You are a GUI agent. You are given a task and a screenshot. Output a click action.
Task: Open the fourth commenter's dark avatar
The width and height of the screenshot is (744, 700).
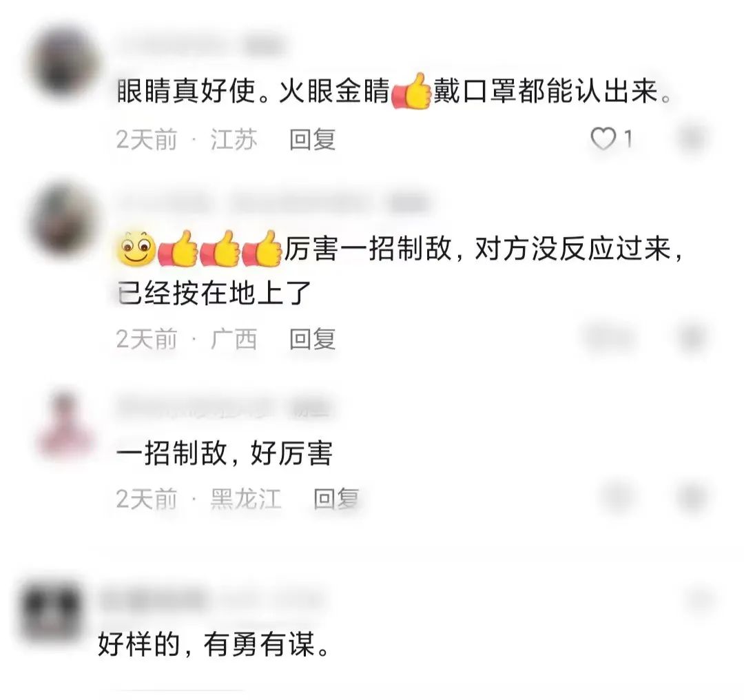coord(52,613)
